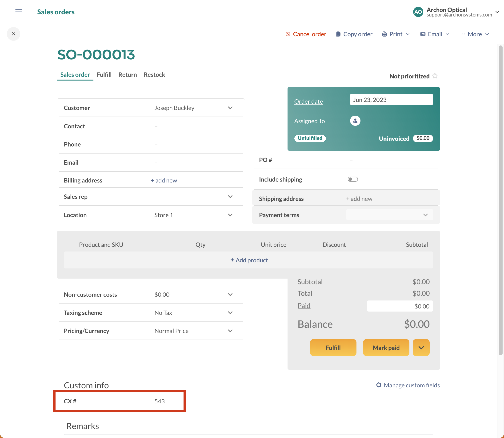This screenshot has height=438, width=504.
Task: Edit the Jun 23, 2023 date field
Action: pos(391,99)
